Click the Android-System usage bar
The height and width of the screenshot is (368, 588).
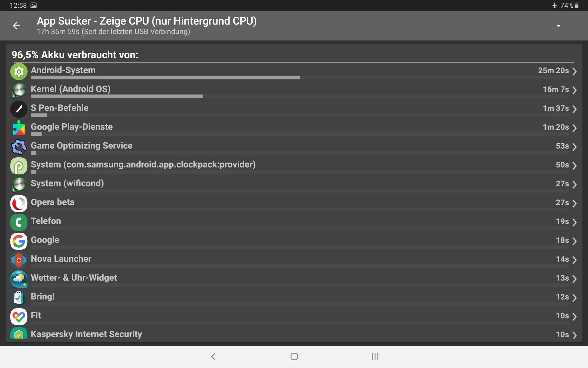165,78
